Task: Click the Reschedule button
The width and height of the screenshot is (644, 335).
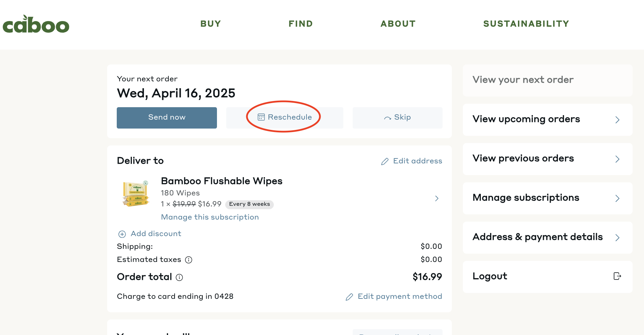Action: [285, 118]
